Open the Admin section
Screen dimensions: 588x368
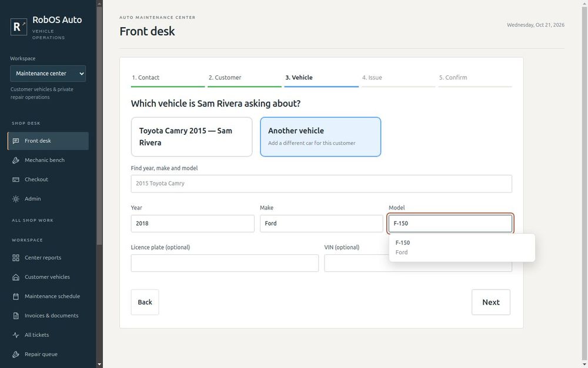click(x=48, y=199)
